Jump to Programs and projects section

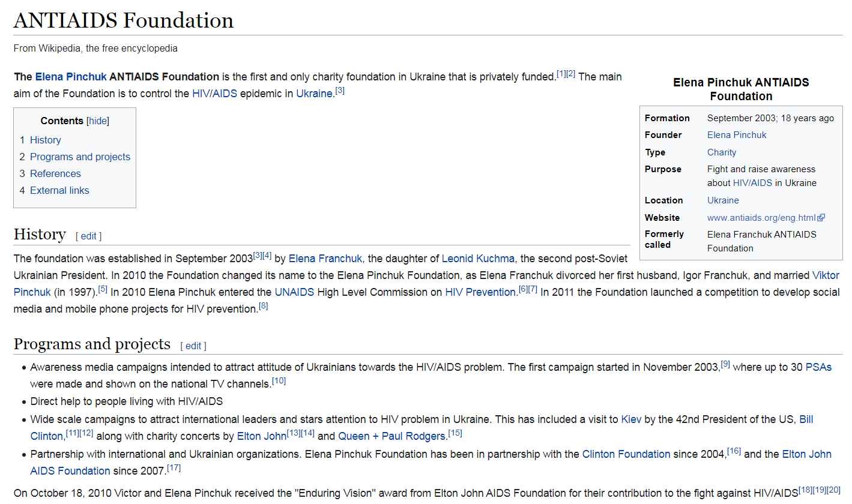80,157
